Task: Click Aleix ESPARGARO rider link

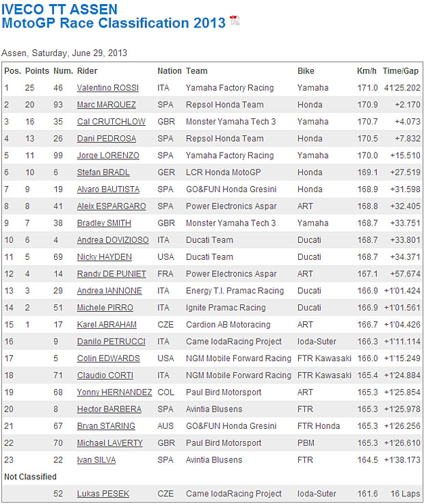Action: pyautogui.click(x=110, y=207)
